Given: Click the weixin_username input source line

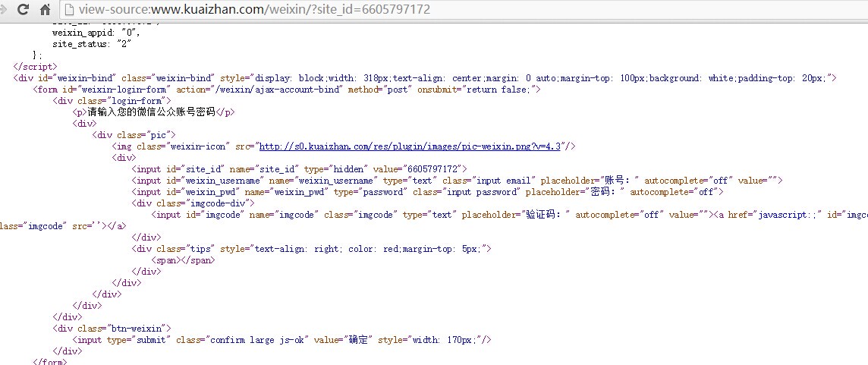Looking at the screenshot, I should (458, 181).
